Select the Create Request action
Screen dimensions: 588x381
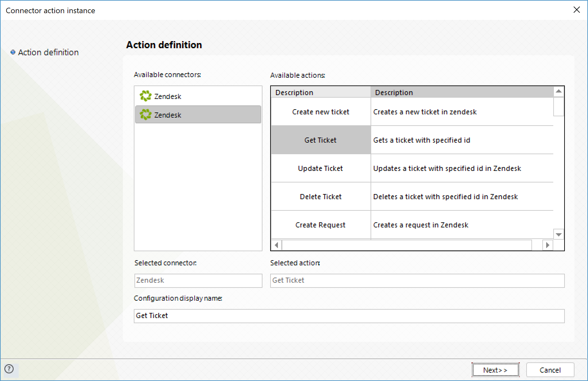click(x=321, y=225)
